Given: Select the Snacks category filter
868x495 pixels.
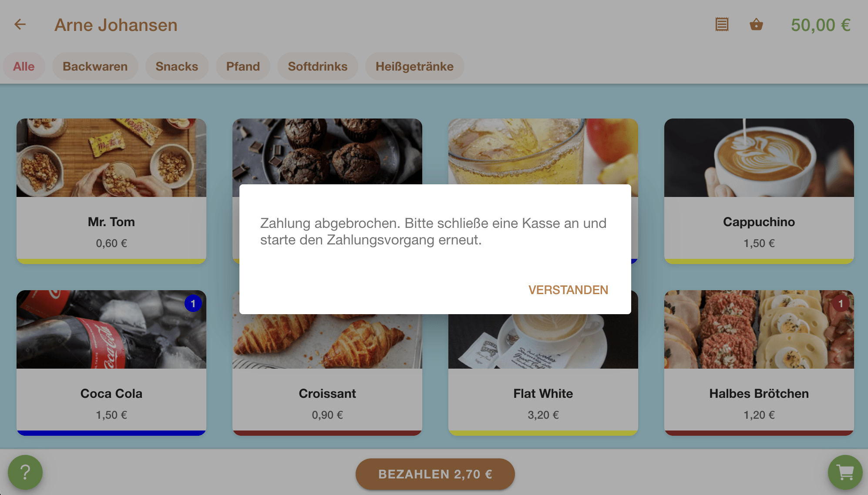Looking at the screenshot, I should click(x=177, y=66).
